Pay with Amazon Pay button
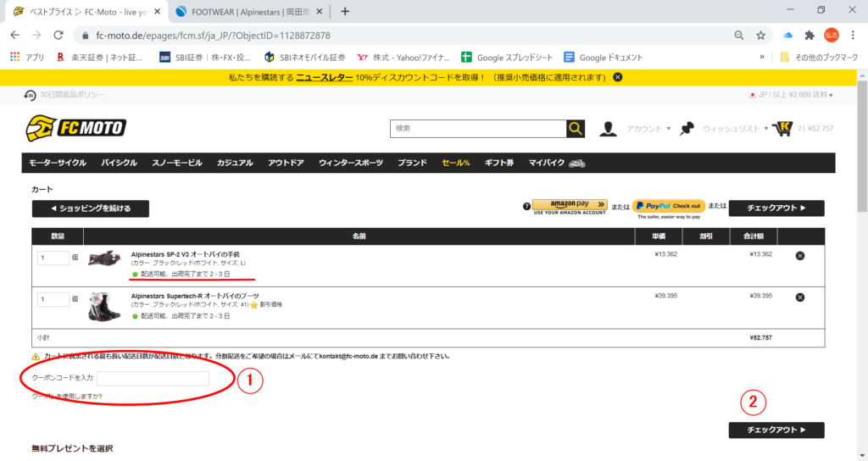 tap(570, 207)
